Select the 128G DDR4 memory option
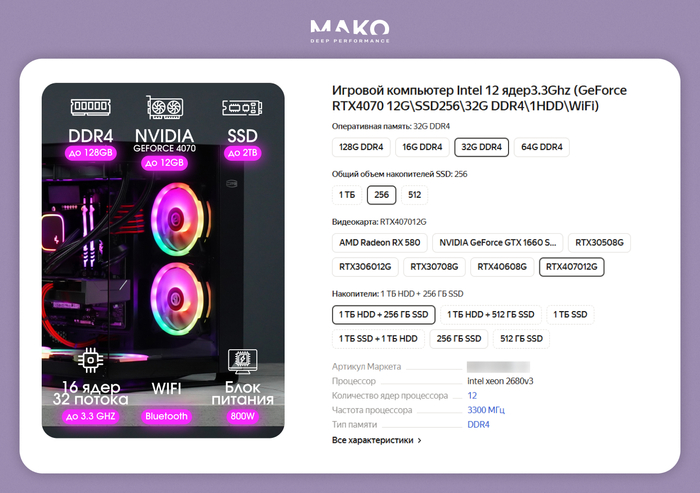Screen dimensions: 700x493 tap(361, 147)
